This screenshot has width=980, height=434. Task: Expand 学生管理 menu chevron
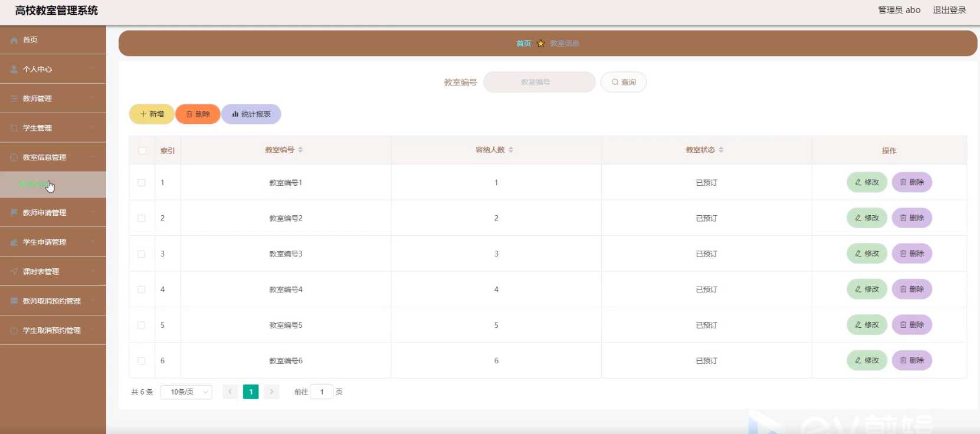(x=93, y=128)
